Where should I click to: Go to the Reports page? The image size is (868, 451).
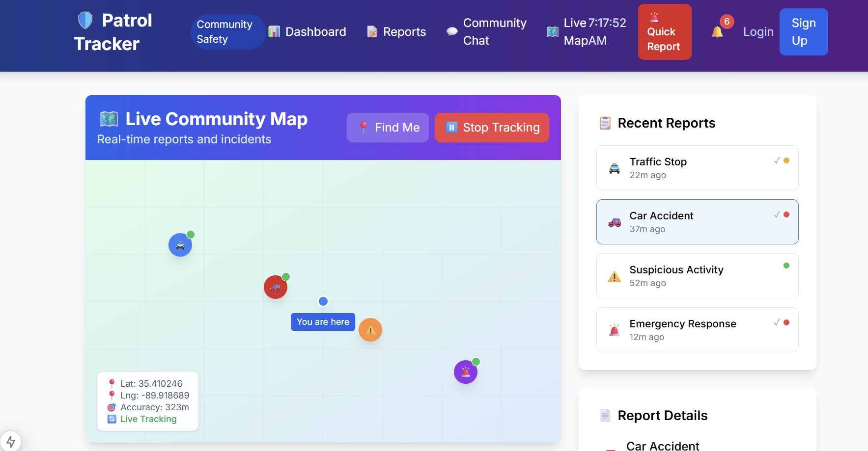coord(397,32)
